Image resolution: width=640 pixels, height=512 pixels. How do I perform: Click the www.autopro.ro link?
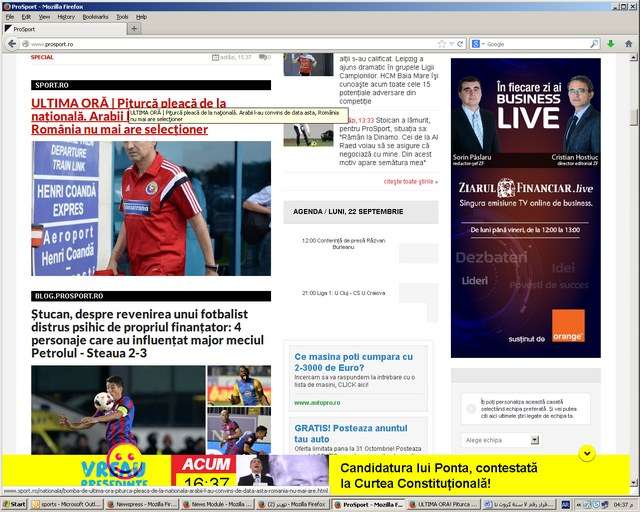tap(317, 402)
